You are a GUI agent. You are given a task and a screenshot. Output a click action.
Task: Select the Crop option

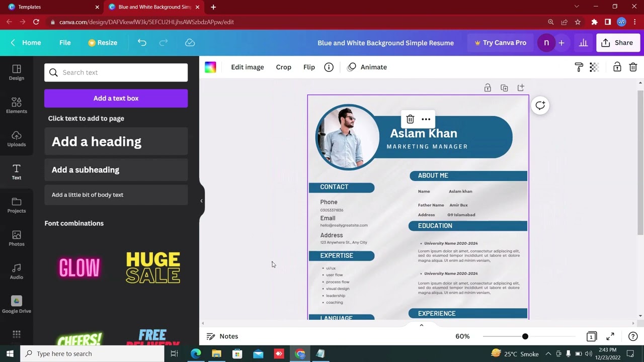coord(284,67)
